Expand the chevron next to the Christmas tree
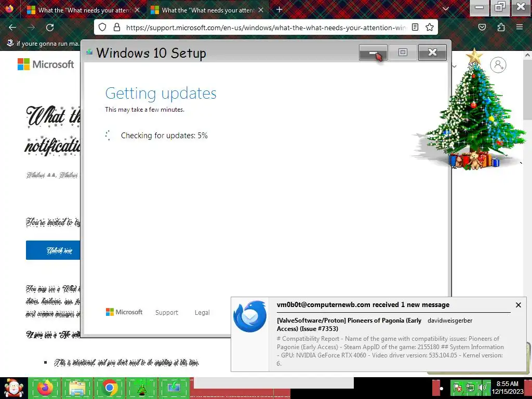The image size is (532, 399). pyautogui.click(x=454, y=66)
